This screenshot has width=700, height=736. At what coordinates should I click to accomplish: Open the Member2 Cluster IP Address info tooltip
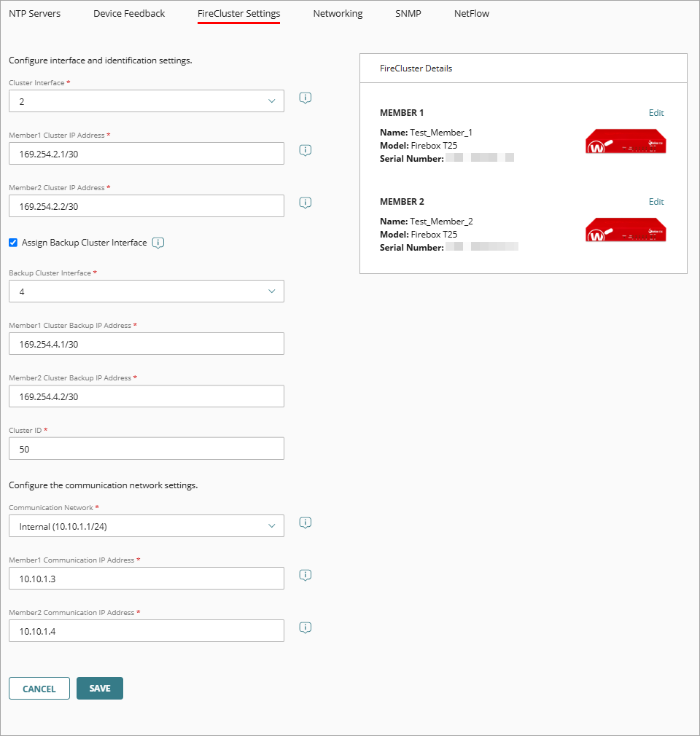point(305,203)
